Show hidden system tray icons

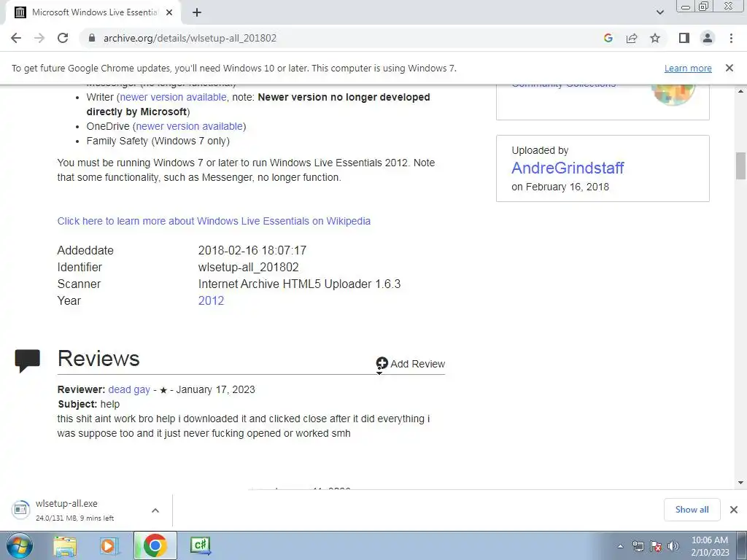tap(620, 546)
